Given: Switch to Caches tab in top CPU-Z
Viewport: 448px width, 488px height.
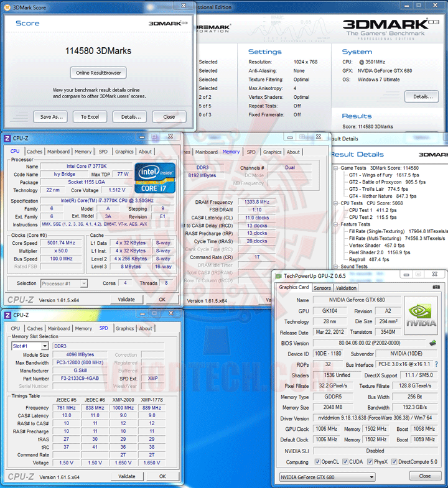Looking at the screenshot, I should click(34, 152).
